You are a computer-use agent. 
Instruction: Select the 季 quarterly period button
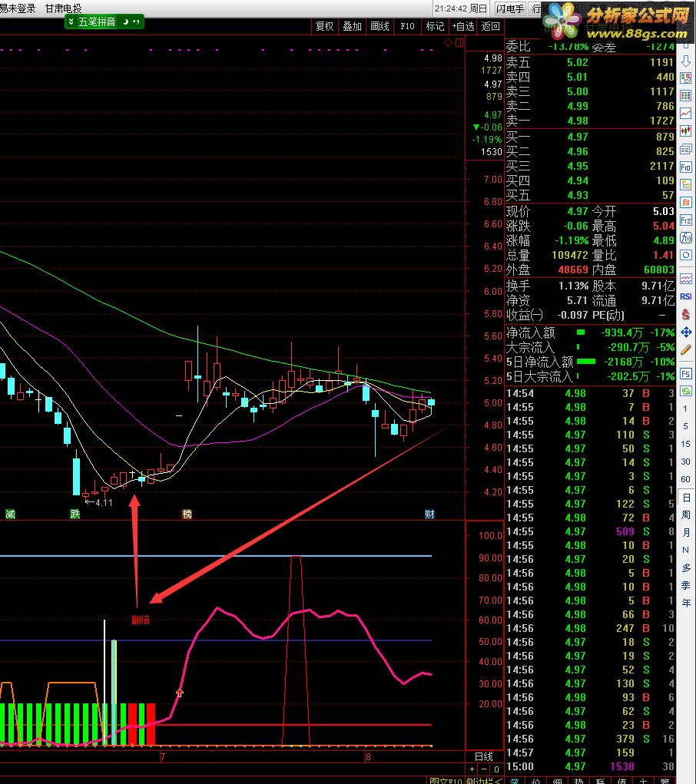[685, 585]
